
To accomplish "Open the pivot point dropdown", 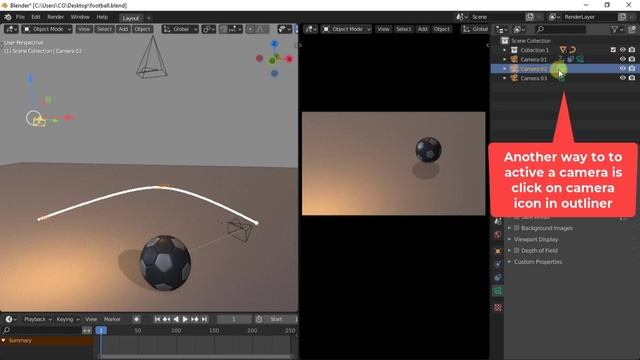I will point(208,29).
